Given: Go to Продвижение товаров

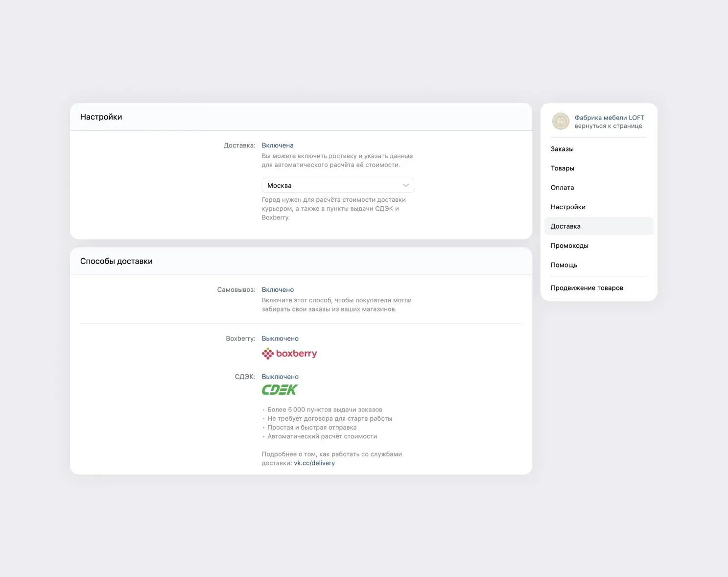Looking at the screenshot, I should [x=587, y=288].
